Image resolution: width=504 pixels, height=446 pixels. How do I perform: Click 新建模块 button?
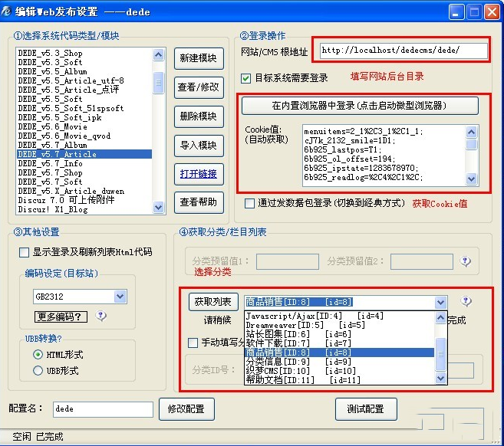point(198,58)
